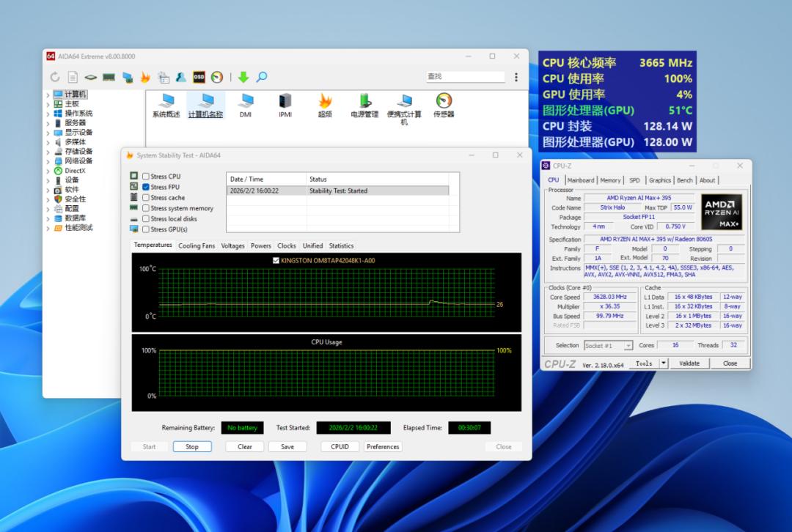Open the 传感器 sensor gauge icon

[x=444, y=101]
